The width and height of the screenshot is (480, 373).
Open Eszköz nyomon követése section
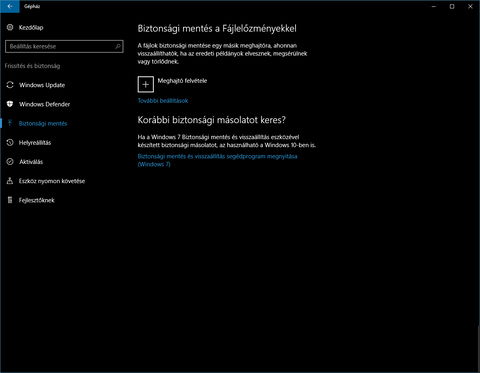coord(52,181)
